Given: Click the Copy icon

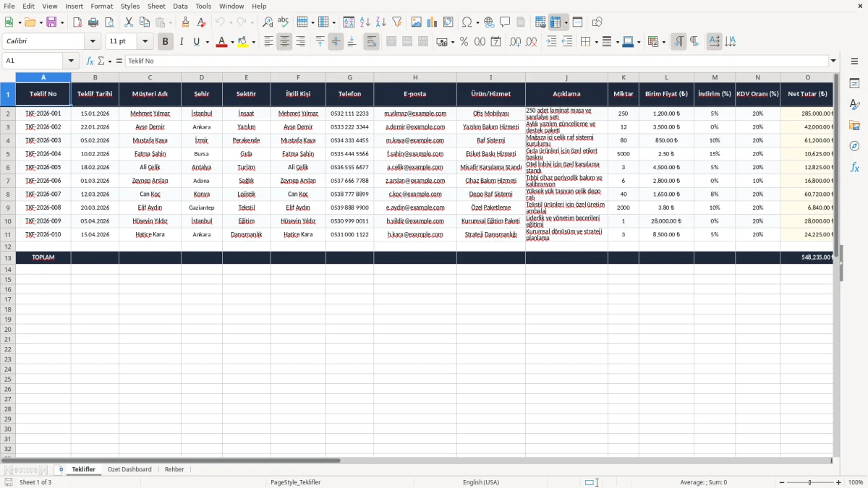Looking at the screenshot, I should [x=145, y=22].
